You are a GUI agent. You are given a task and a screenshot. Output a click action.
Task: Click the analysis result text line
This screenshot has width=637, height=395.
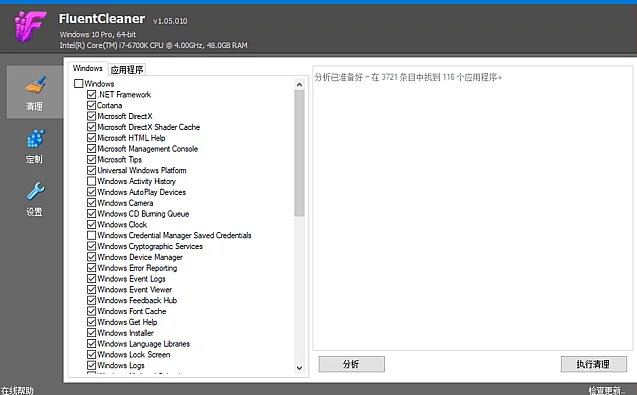point(408,77)
